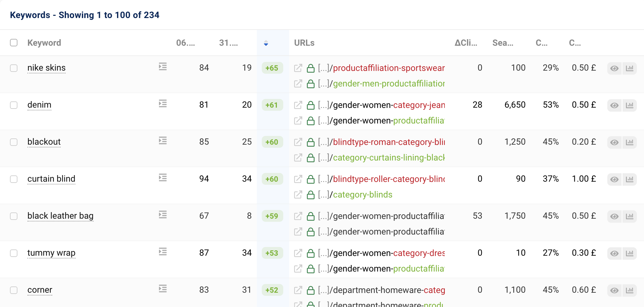Open ranking history chart for black leather bag
This screenshot has height=307, width=644.
[x=629, y=216]
